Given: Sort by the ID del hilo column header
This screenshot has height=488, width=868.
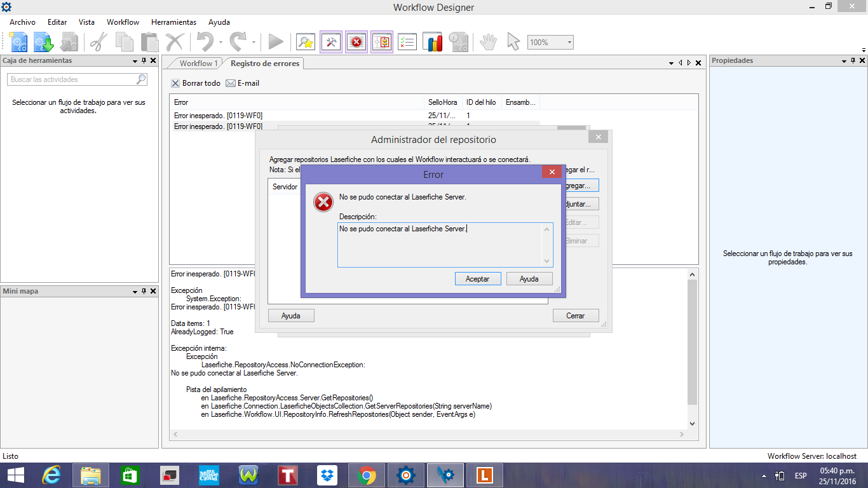Looking at the screenshot, I should click(482, 102).
